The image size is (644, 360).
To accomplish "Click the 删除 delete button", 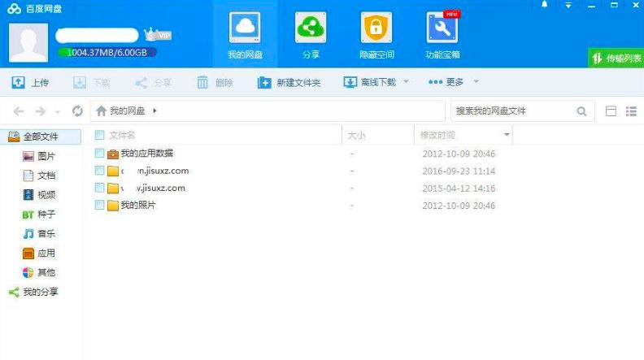I will click(x=215, y=83).
